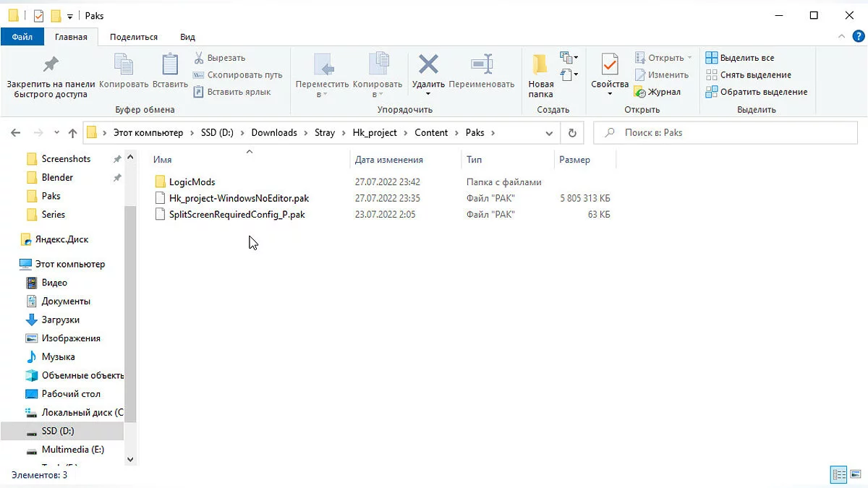
Task: Click the Paste clipboard icon
Action: [x=170, y=64]
